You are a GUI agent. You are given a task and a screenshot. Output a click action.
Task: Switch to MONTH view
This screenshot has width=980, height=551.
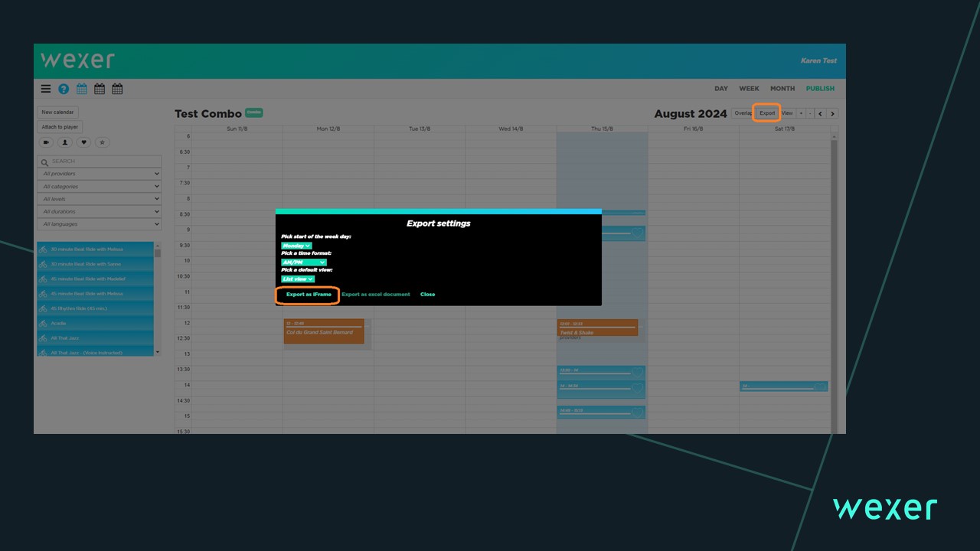pos(782,89)
